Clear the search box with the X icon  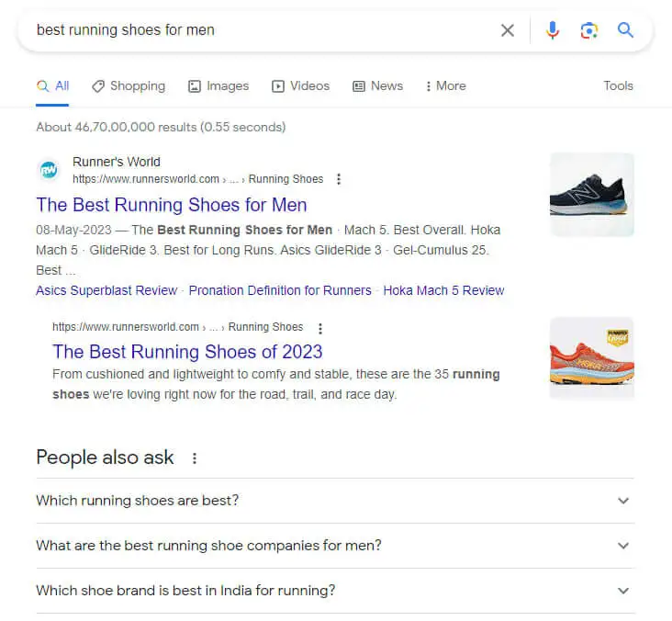click(508, 30)
